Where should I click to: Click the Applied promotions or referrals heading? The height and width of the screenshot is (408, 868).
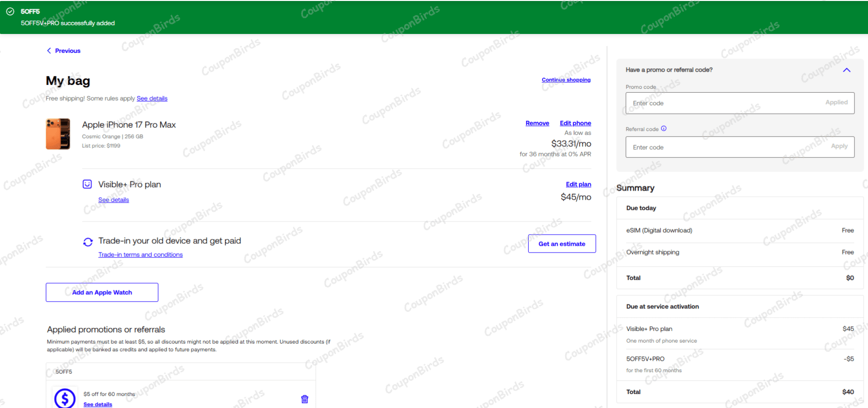106,330
